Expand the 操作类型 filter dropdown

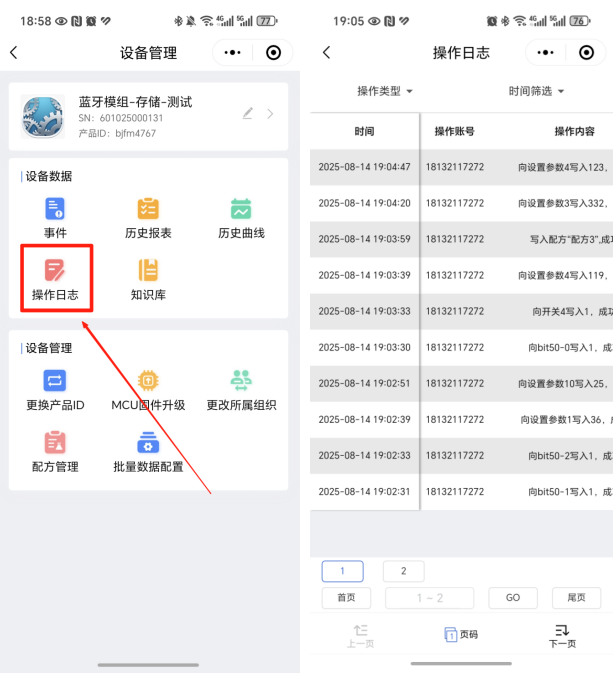(x=385, y=91)
